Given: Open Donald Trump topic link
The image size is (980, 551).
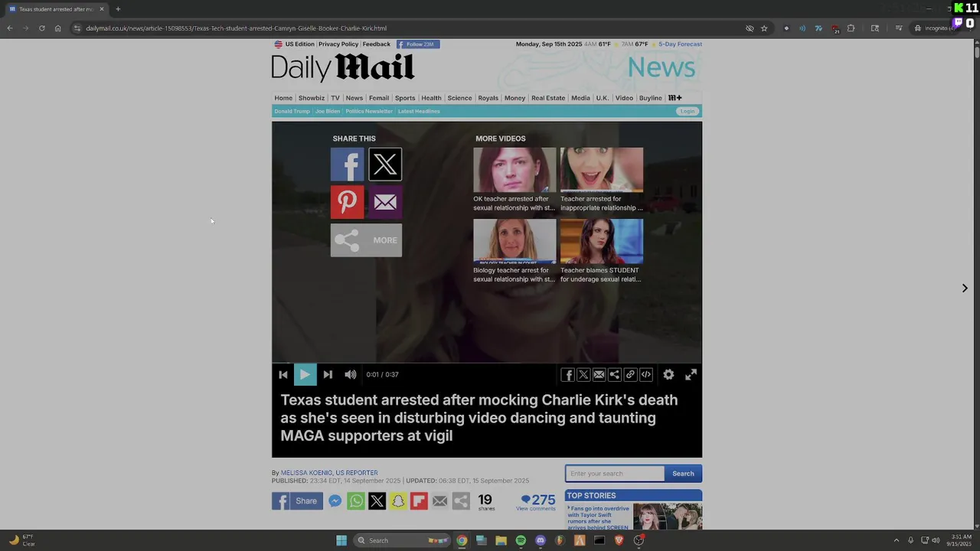Looking at the screenshot, I should [292, 111].
